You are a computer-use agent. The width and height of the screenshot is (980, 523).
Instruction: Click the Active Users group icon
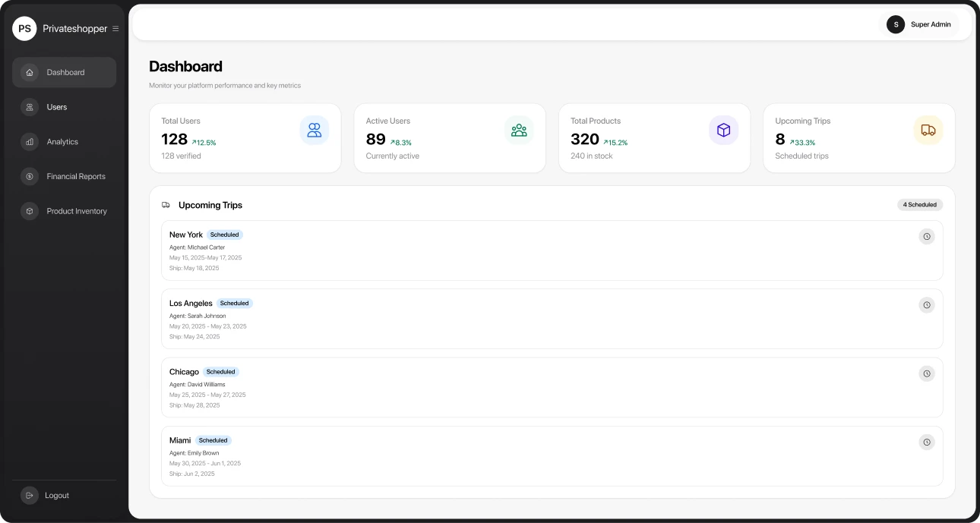coord(519,131)
